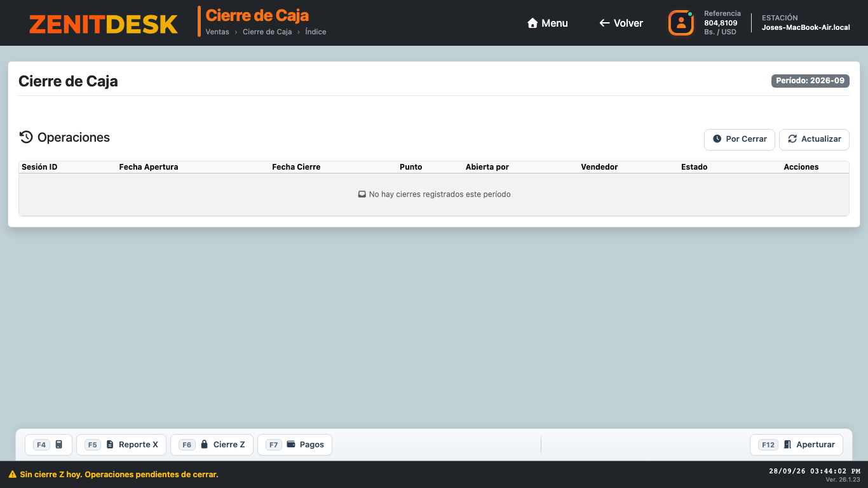Click the Fecha Cierre column header
868x488 pixels.
296,167
